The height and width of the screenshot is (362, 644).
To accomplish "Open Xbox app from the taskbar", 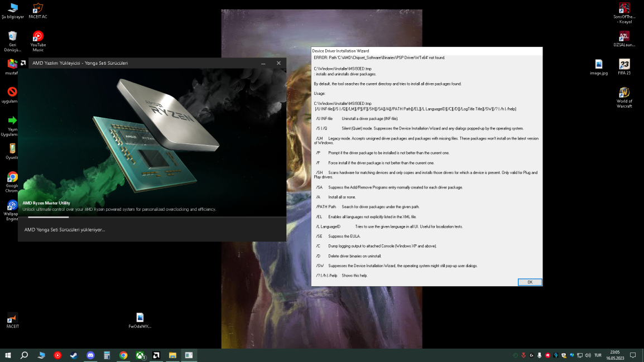I will coord(140,355).
